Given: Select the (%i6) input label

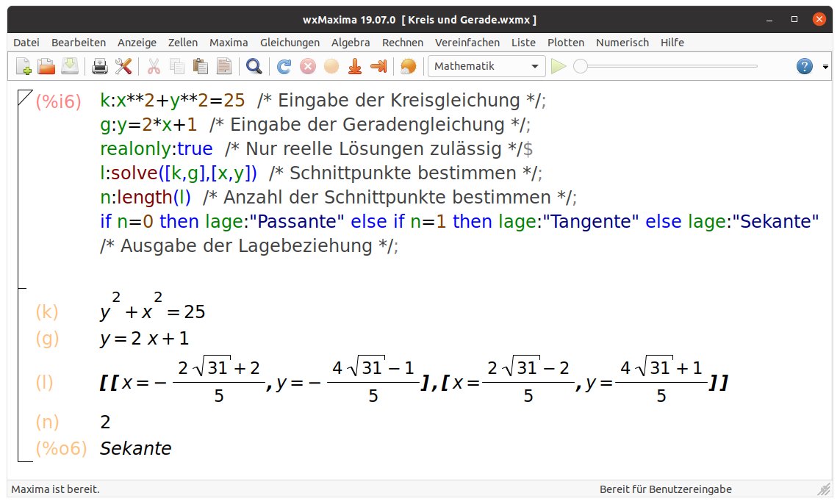Looking at the screenshot, I should (x=58, y=101).
